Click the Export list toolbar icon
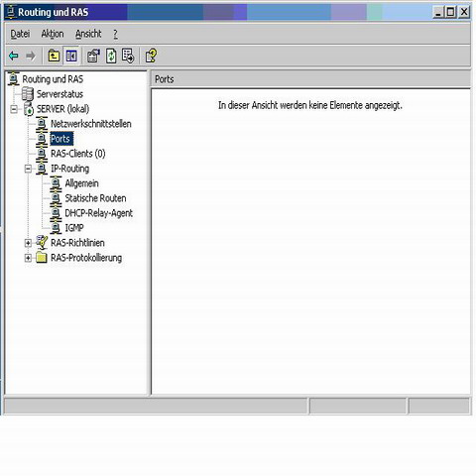 click(x=128, y=56)
